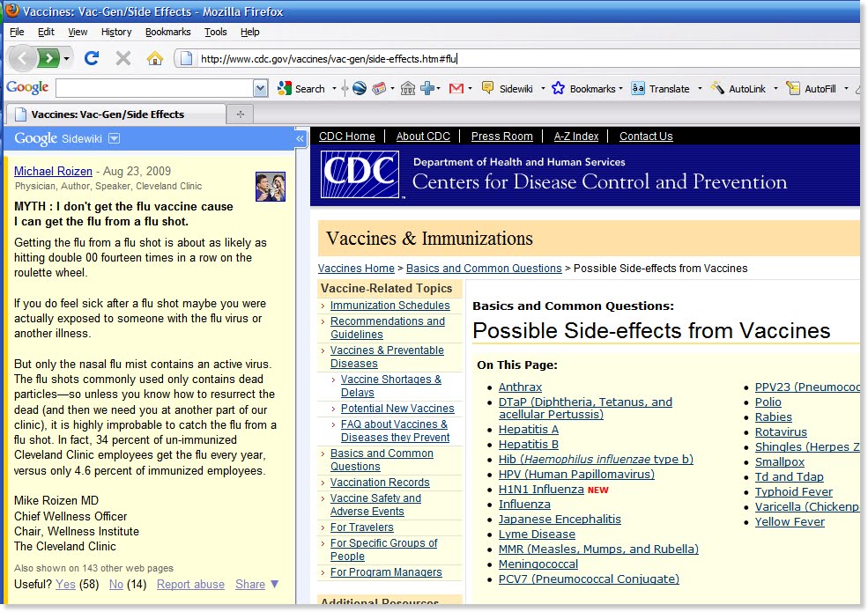Open the About CDC link
868x612 pixels.
pyautogui.click(x=423, y=136)
